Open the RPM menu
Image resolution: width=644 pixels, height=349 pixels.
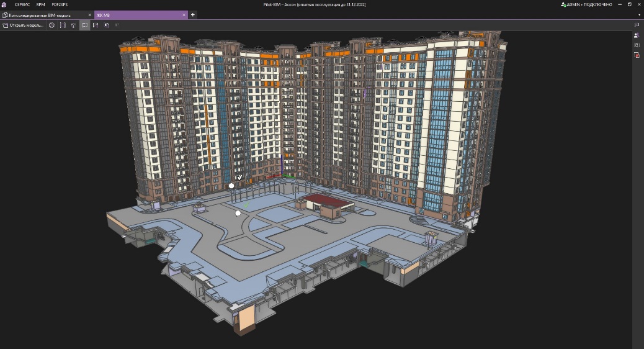40,4
